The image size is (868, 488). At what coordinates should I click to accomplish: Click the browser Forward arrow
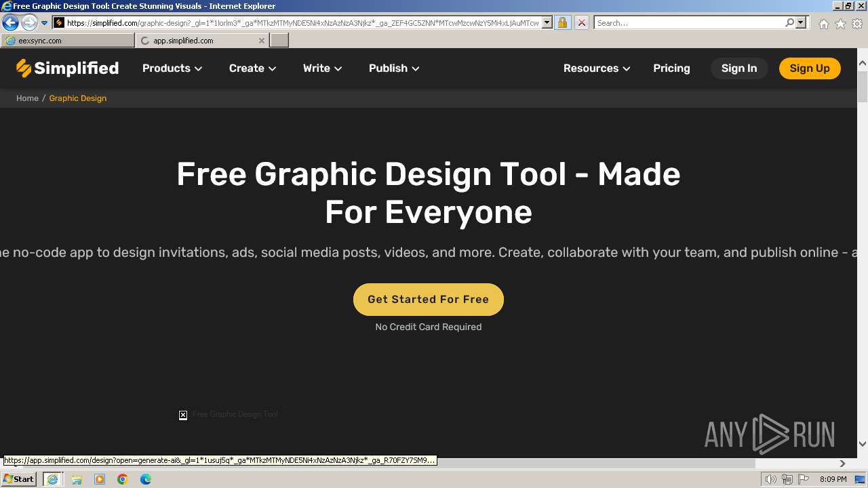point(28,23)
